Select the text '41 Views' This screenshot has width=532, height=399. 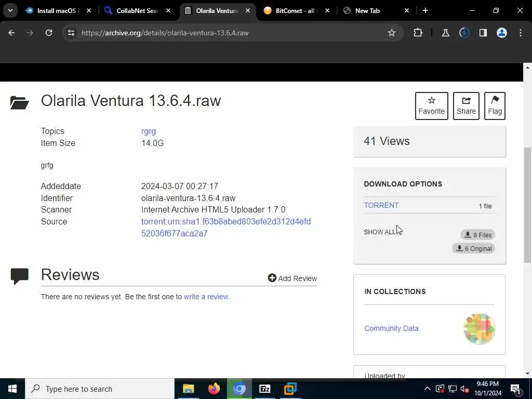point(387,141)
